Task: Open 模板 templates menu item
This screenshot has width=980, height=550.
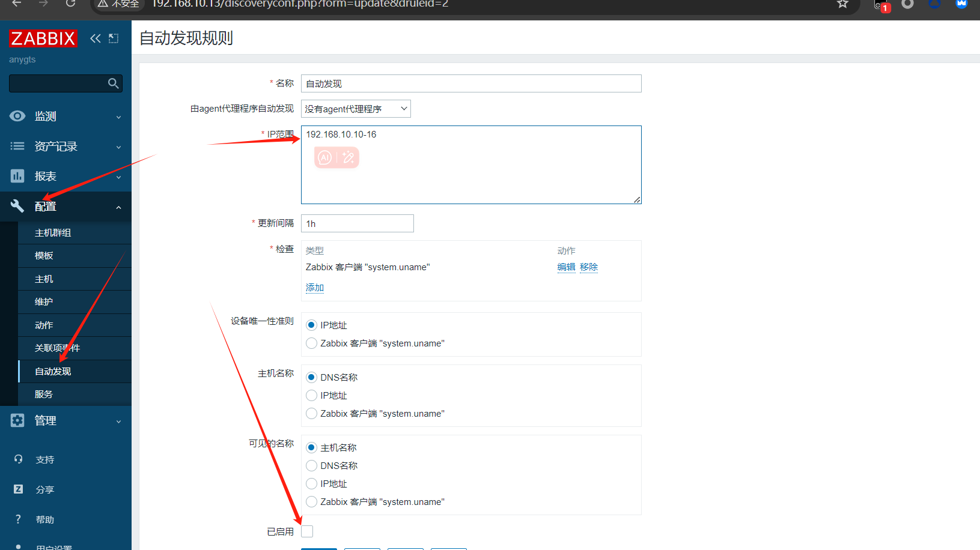Action: pos(44,256)
